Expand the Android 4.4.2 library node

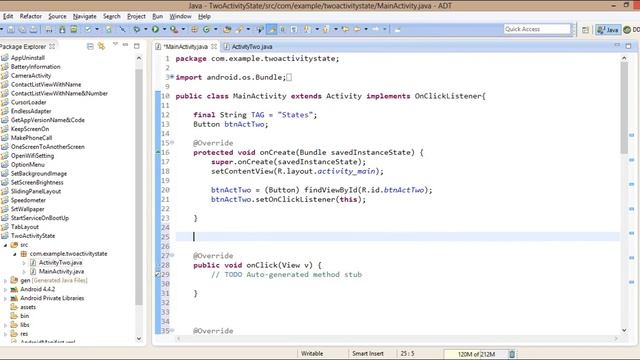[5, 289]
